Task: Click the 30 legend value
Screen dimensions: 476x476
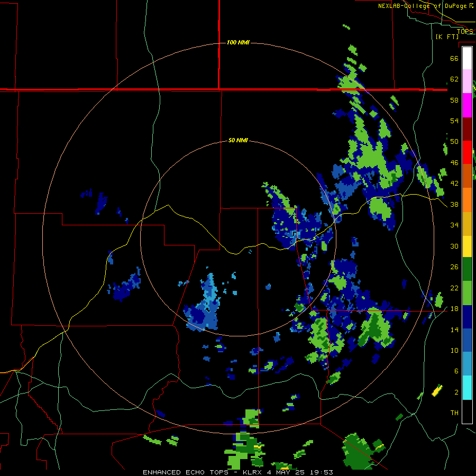Action: [x=454, y=246]
